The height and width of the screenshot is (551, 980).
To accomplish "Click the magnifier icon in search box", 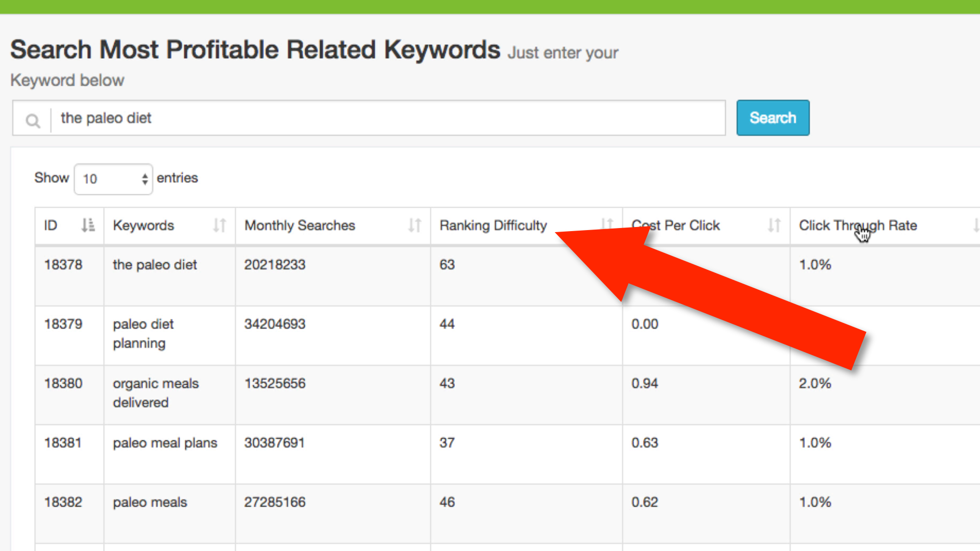I will click(33, 120).
